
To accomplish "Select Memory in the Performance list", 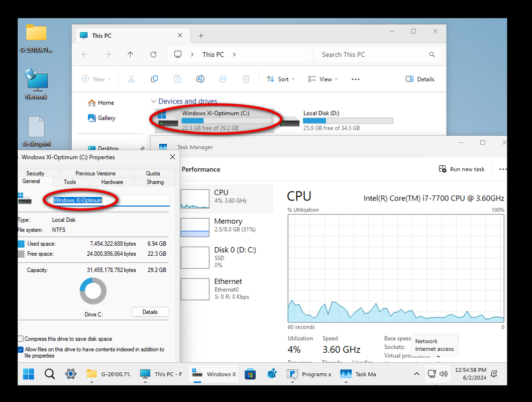I will [x=227, y=227].
